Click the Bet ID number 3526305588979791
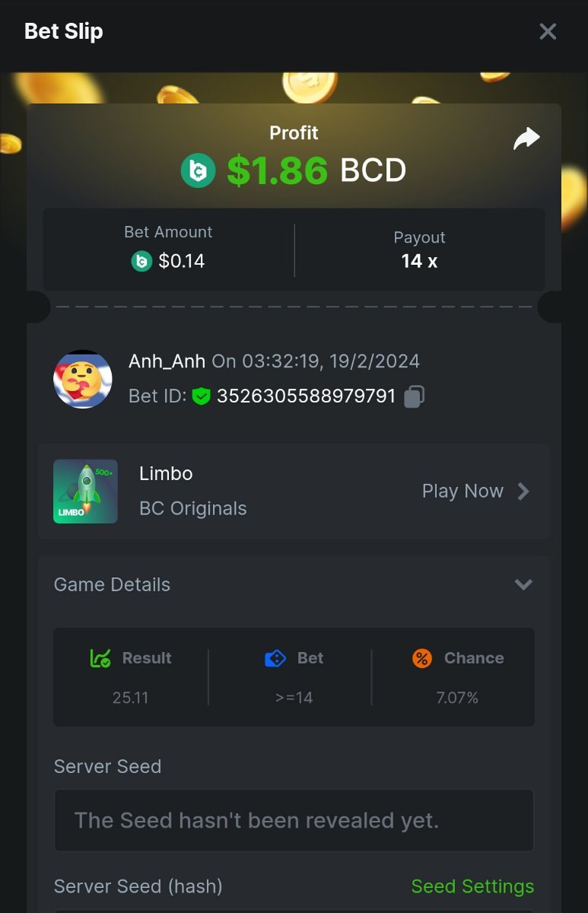588x913 pixels. point(307,396)
